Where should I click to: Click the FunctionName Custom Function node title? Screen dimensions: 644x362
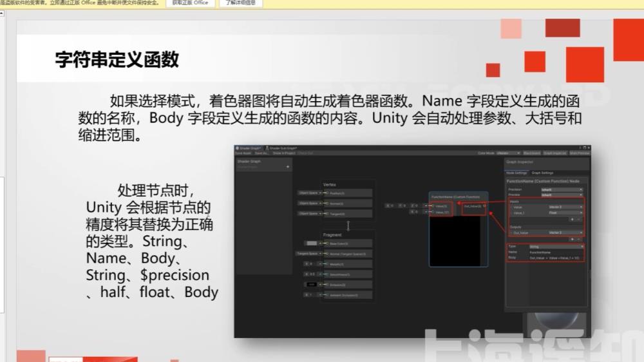pyautogui.click(x=455, y=197)
